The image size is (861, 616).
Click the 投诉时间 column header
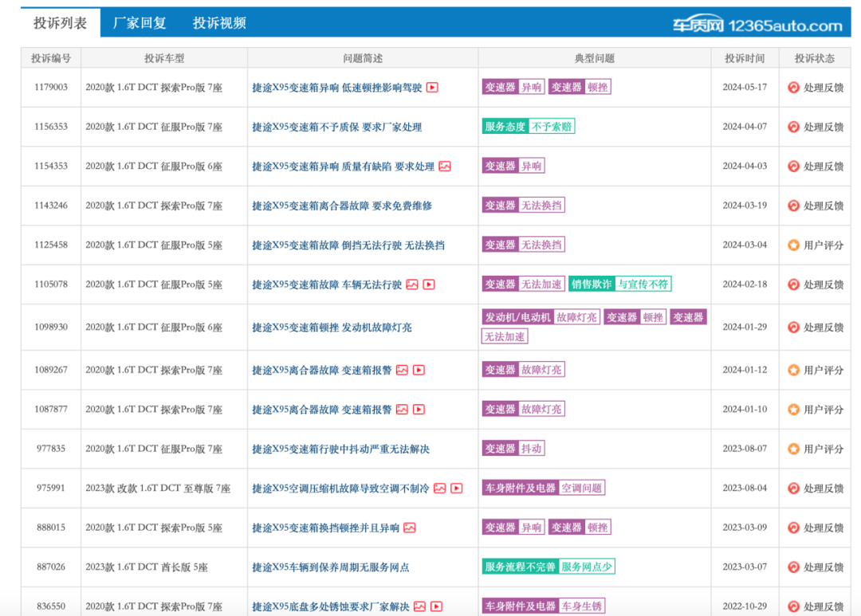[x=745, y=58]
